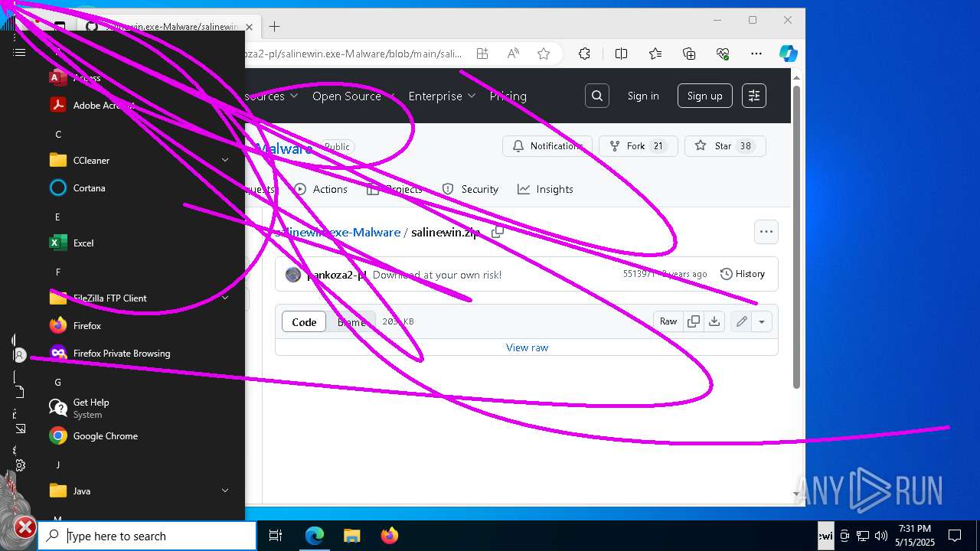980x551 pixels.
Task: Open Edge Favorites list
Action: (655, 54)
